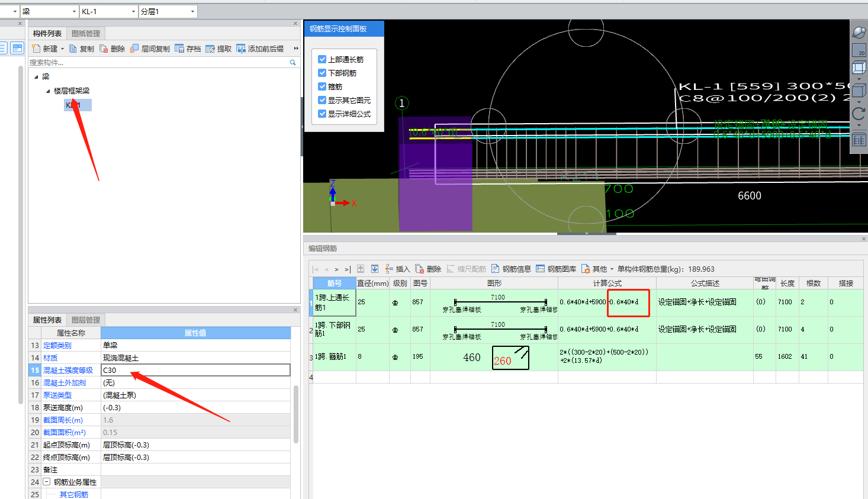Image resolution: width=868 pixels, height=499 pixels.
Task: Click the 存档 archive icon
Action: 179,49
